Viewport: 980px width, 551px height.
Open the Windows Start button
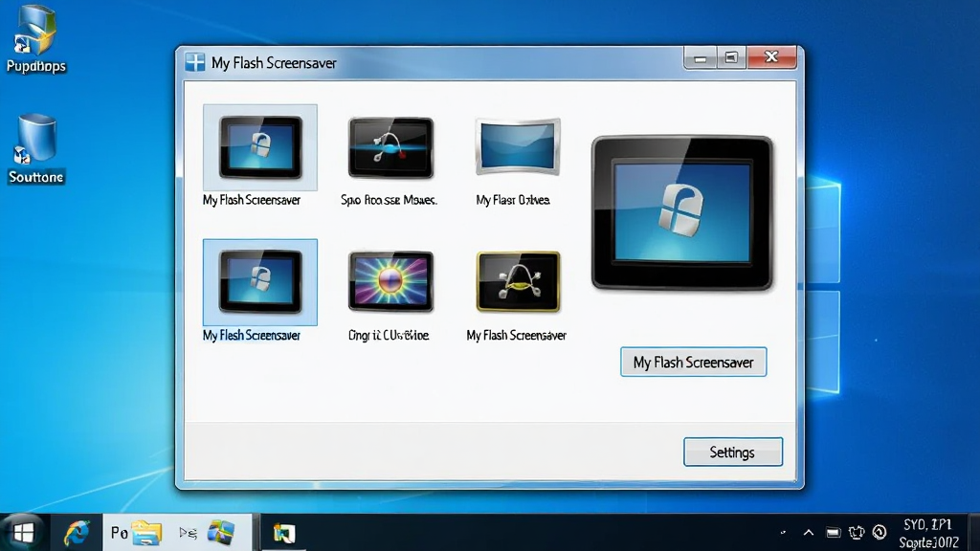pos(24,533)
